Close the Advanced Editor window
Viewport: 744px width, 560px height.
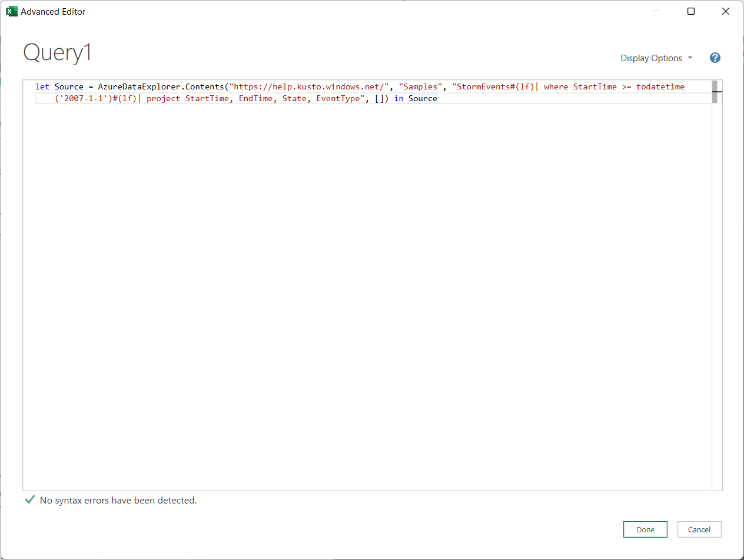(726, 11)
